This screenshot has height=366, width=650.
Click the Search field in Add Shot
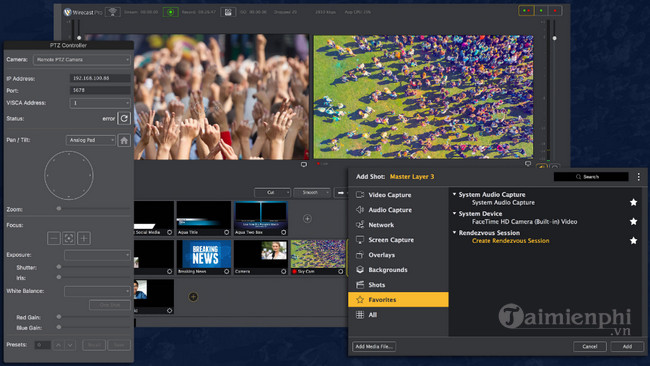click(591, 177)
